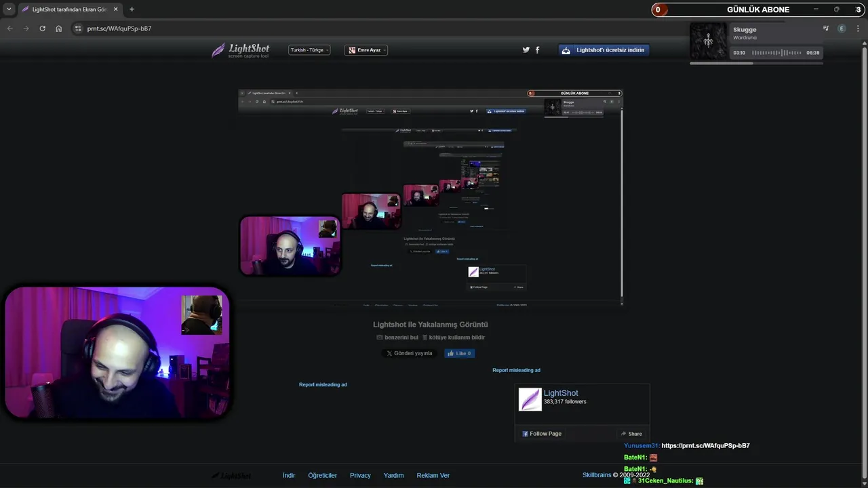Seek within the Skugge song waveform
This screenshot has height=488, width=868.
click(776, 53)
